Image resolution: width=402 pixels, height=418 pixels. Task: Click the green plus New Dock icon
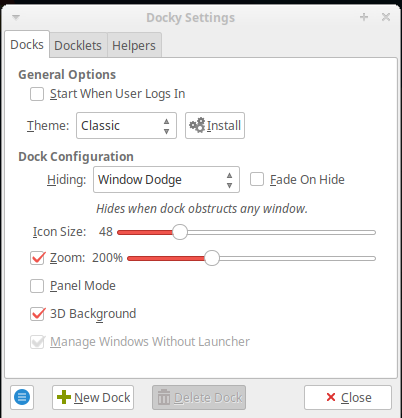64,397
